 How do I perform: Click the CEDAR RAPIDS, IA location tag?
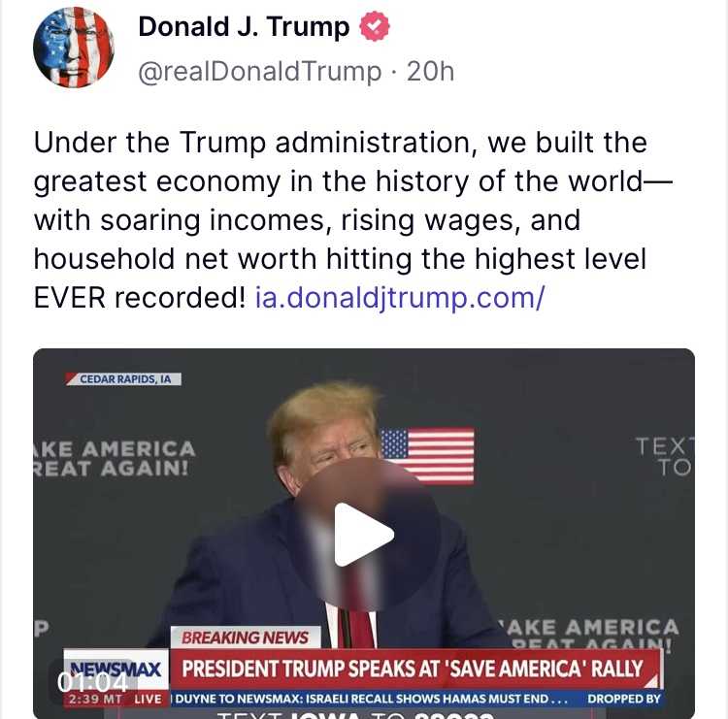(x=124, y=379)
